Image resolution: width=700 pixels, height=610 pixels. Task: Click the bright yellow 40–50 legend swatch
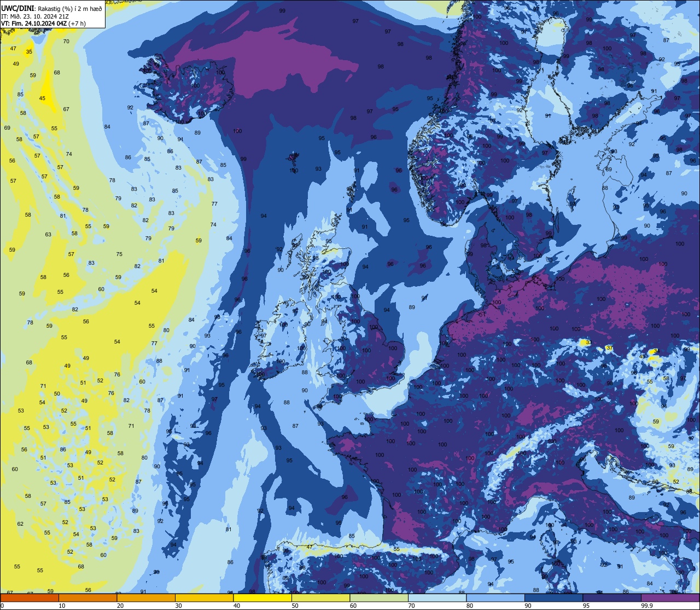(262, 597)
